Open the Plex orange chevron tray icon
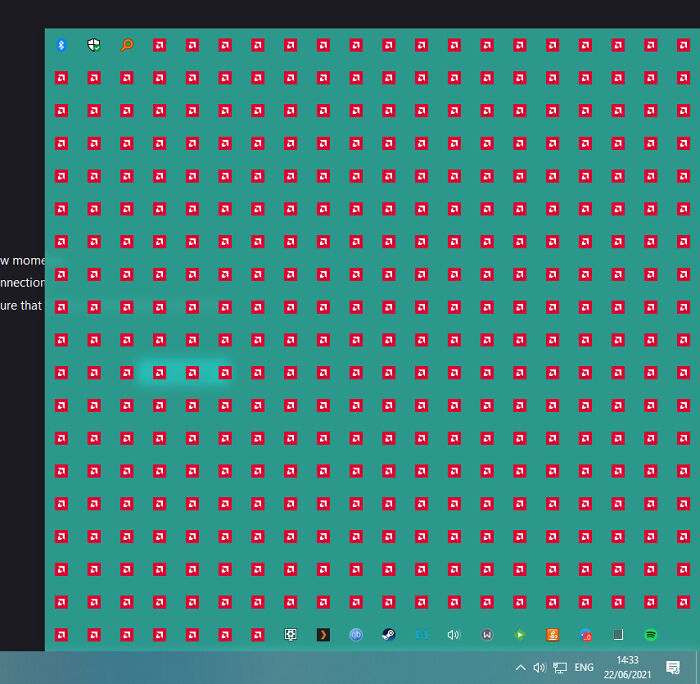This screenshot has width=700, height=684. tap(323, 634)
